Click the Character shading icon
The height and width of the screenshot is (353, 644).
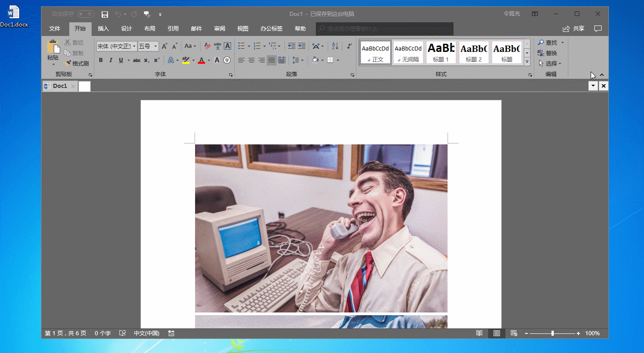point(217,60)
